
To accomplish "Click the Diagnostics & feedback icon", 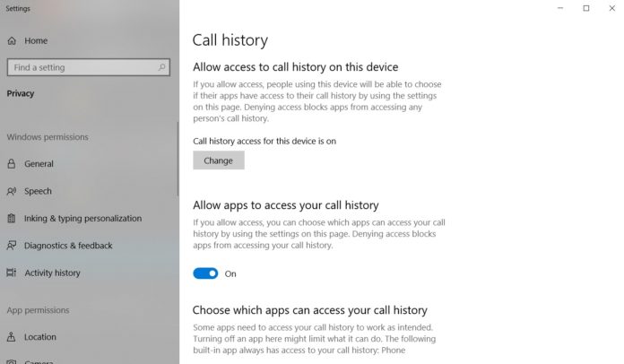I will 12,246.
